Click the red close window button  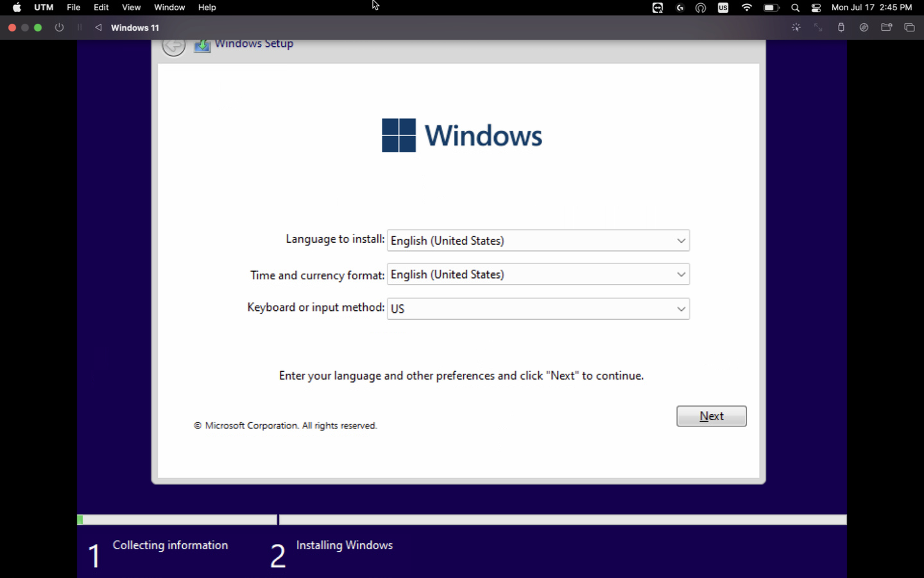pyautogui.click(x=12, y=28)
